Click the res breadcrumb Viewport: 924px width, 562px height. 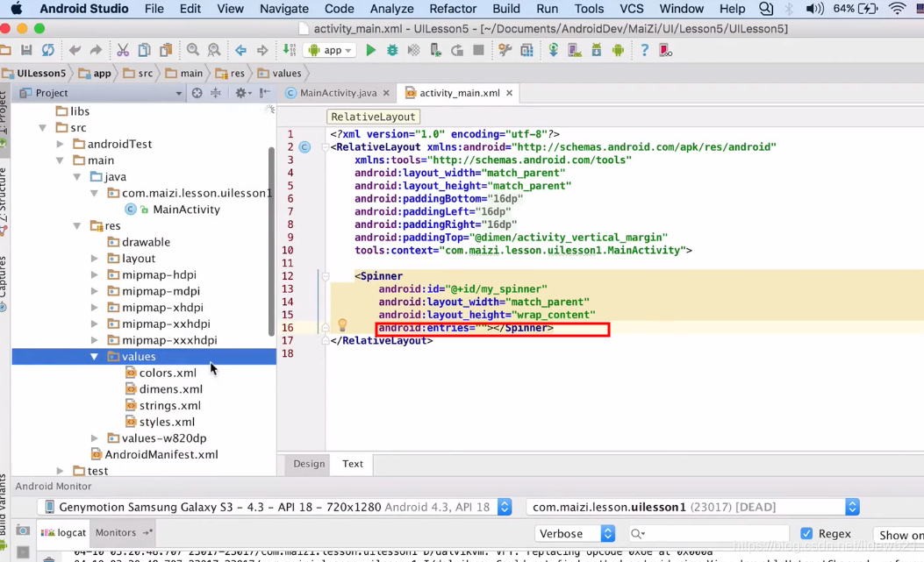[x=231, y=73]
